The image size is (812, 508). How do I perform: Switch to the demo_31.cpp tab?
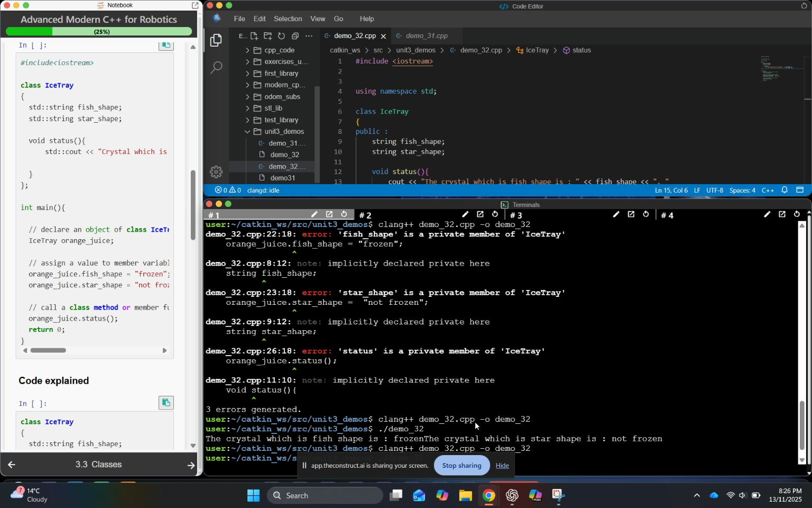[x=426, y=36]
